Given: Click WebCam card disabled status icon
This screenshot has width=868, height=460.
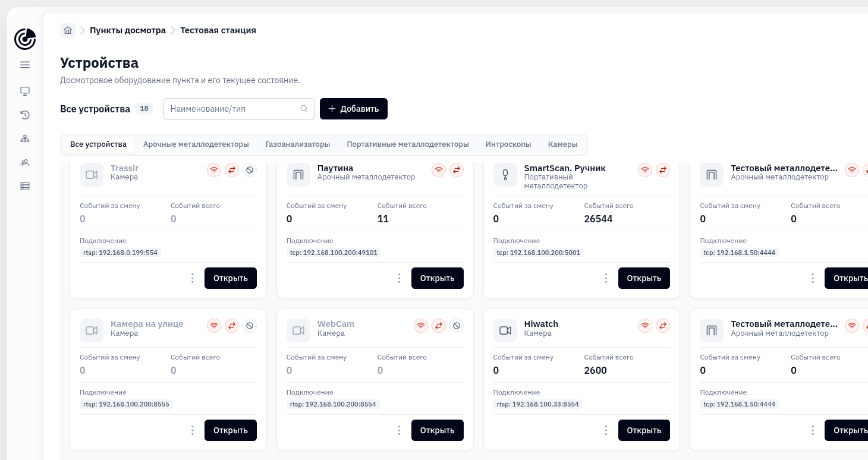Looking at the screenshot, I should pyautogui.click(x=457, y=326).
